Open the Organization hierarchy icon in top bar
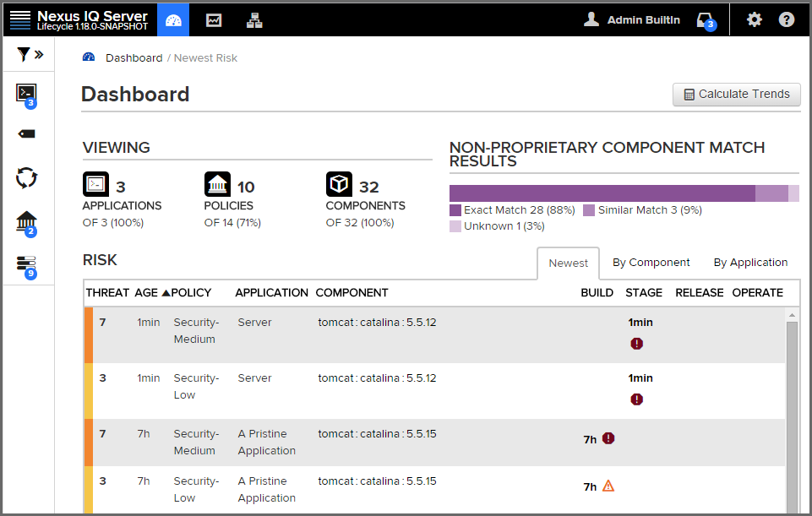 [x=254, y=20]
